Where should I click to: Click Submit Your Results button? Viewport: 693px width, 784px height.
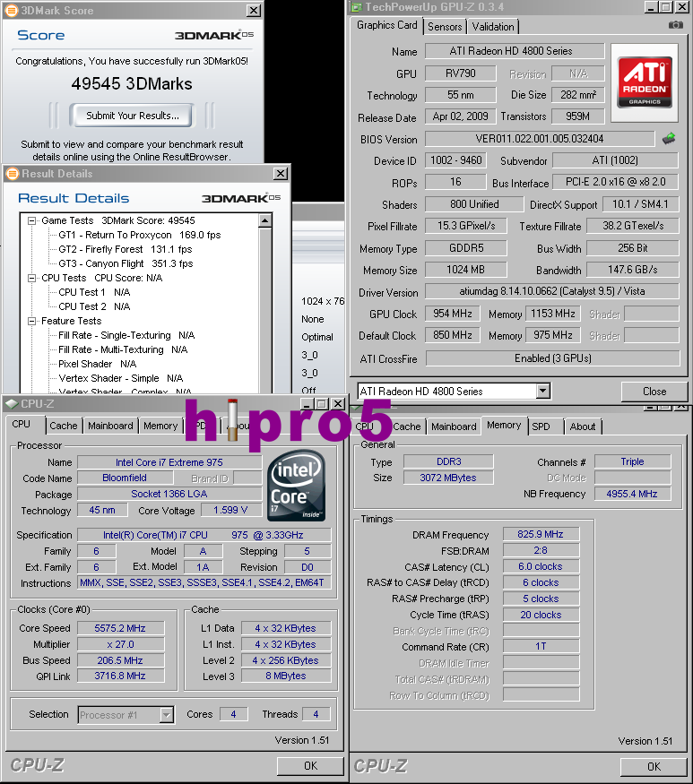click(x=132, y=116)
